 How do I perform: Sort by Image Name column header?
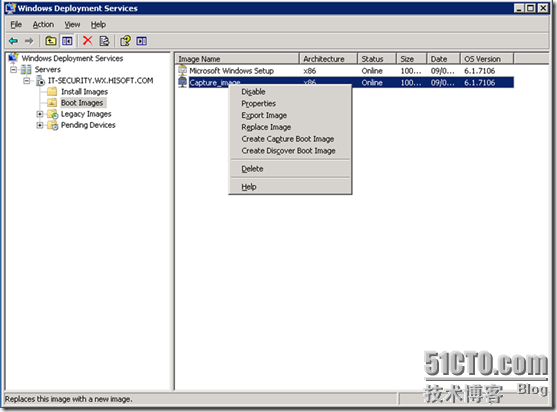point(237,59)
